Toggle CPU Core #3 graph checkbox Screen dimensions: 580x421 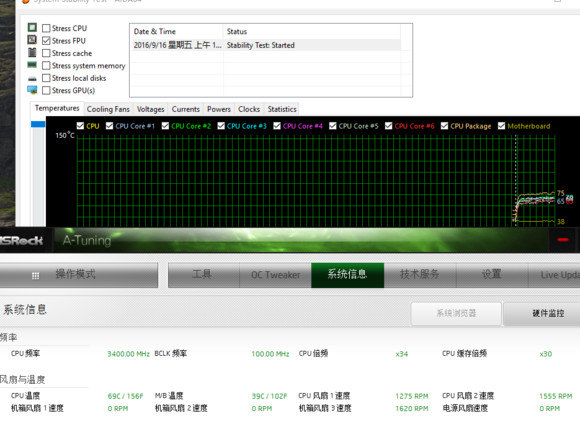coord(221,126)
